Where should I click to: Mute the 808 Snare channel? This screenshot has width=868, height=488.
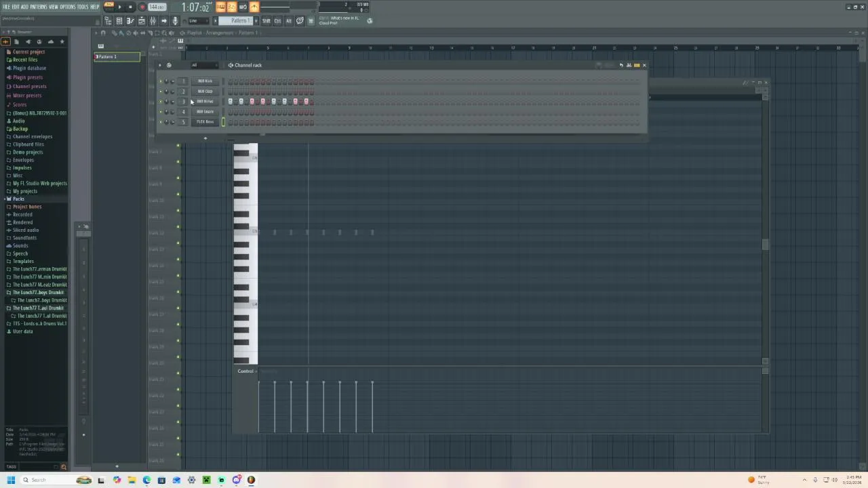click(161, 112)
